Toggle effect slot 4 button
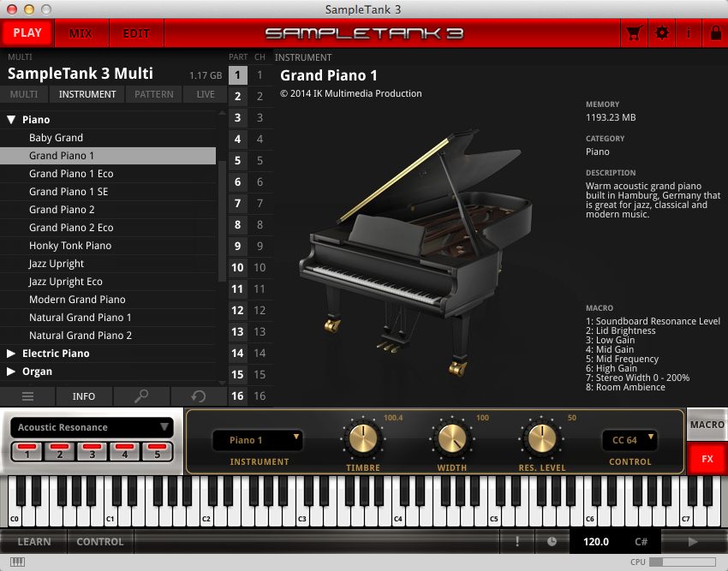 (x=124, y=451)
